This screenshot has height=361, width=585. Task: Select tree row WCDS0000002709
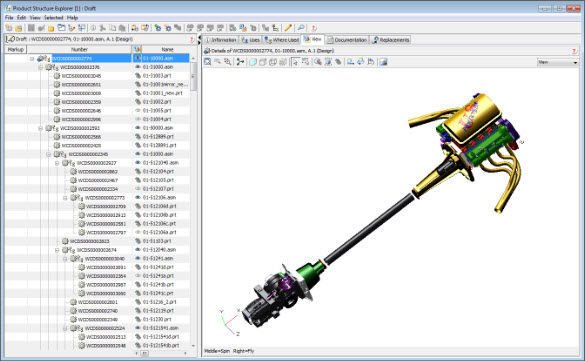[106, 206]
